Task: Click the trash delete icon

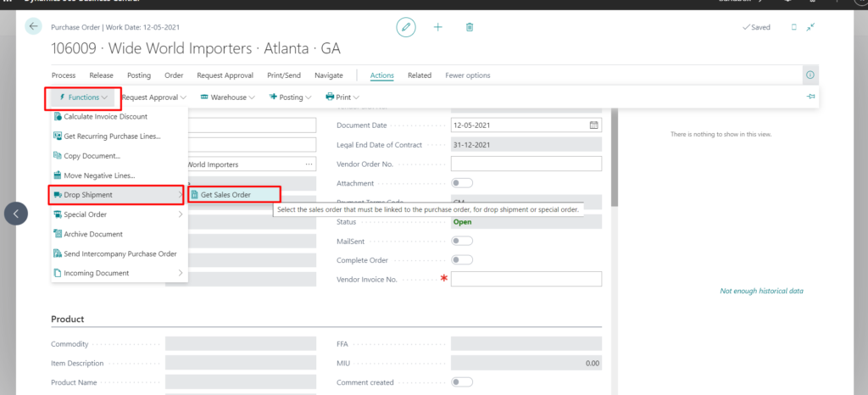Action: click(x=470, y=27)
